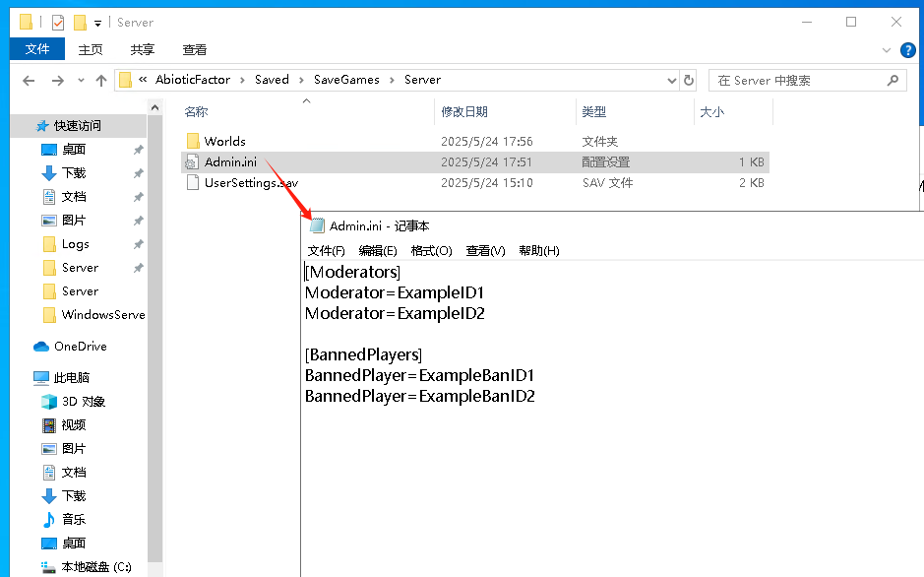Open the 共享 ribbon tab
924x577 pixels.
click(142, 49)
